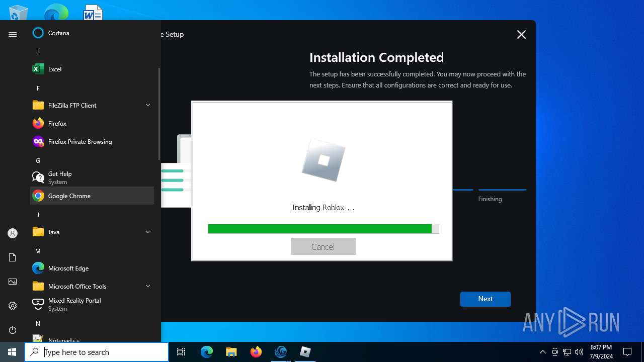Click the Windows Start button
644x362 pixels.
[x=12, y=352]
